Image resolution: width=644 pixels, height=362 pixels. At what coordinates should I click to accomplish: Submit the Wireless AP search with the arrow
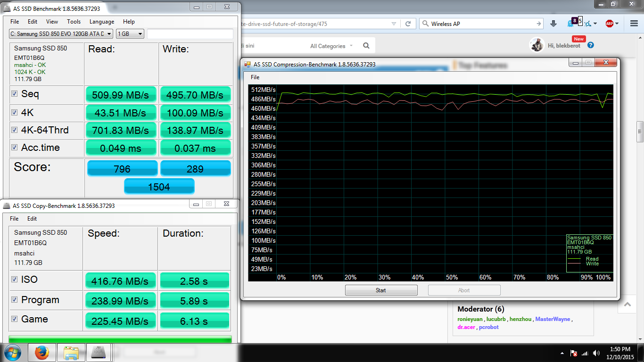click(x=539, y=24)
